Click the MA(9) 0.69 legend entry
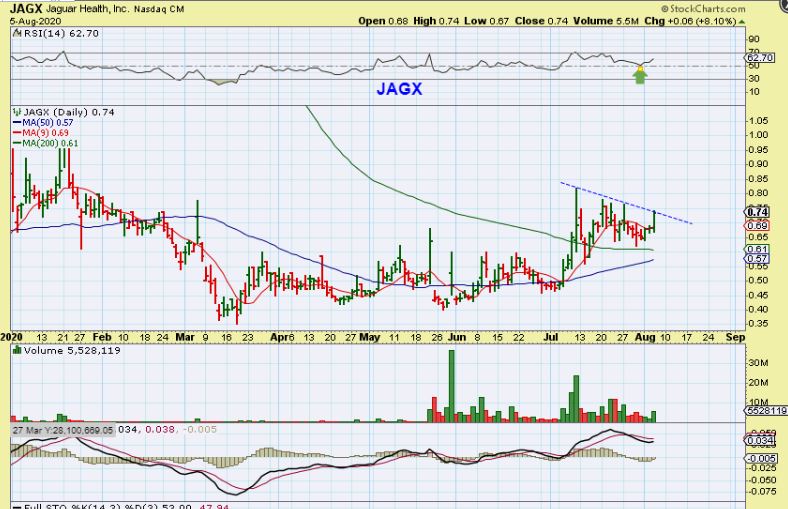 pos(41,133)
